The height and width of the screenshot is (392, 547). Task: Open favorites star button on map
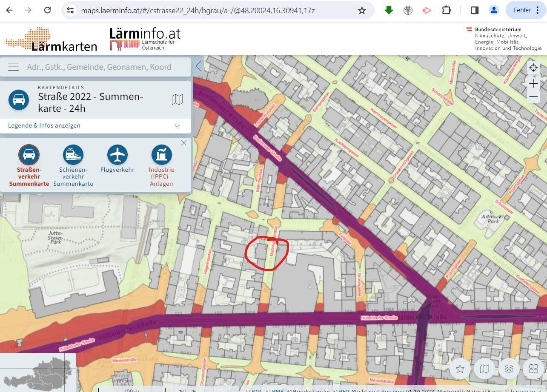point(460,369)
